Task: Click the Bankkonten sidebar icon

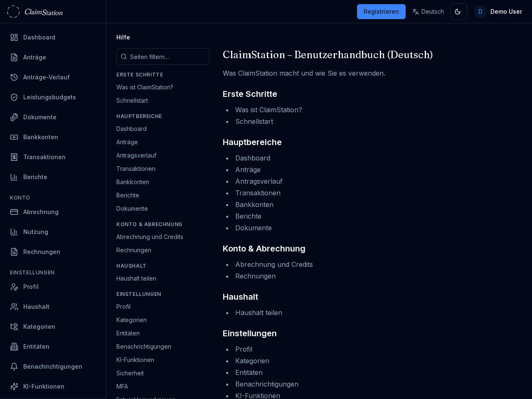Action: point(14,137)
